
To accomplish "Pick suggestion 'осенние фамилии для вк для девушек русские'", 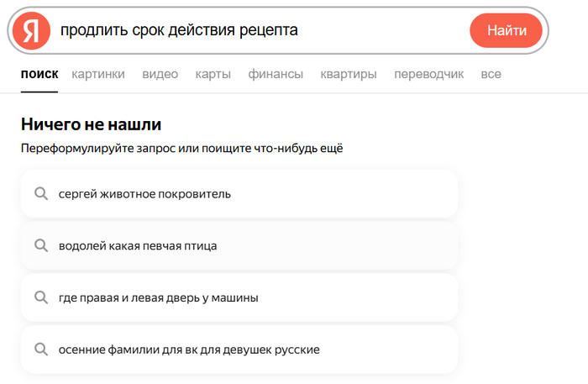I will [x=189, y=349].
